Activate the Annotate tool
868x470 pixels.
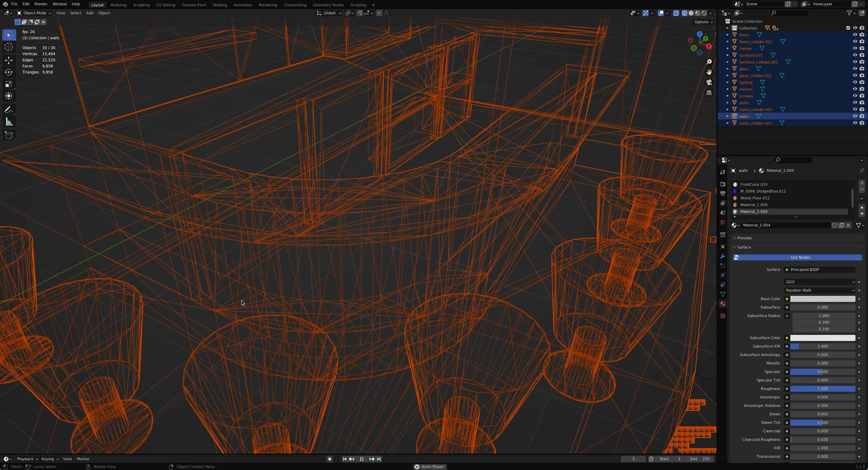pyautogui.click(x=9, y=110)
